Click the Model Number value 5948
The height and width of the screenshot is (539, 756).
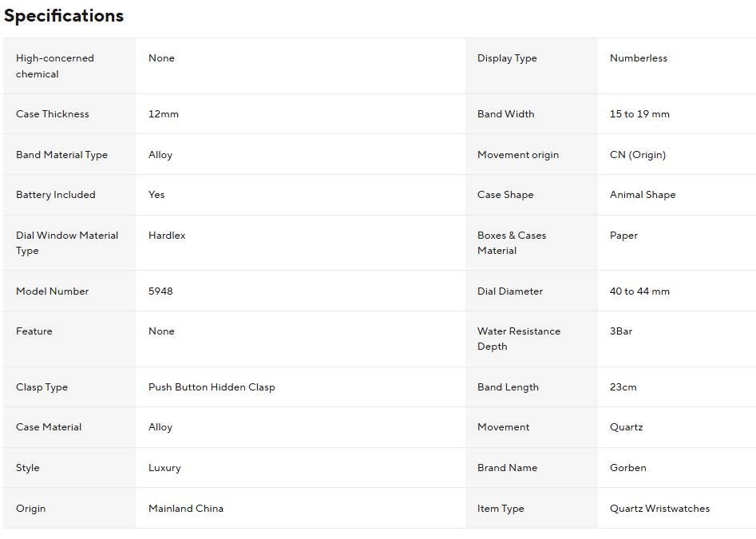pyautogui.click(x=160, y=291)
